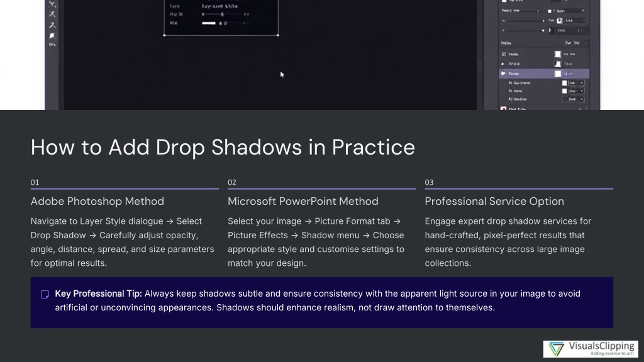Toggle the white checkbox on the highlighted row
Screen dimensions: 644x362
(x=557, y=74)
